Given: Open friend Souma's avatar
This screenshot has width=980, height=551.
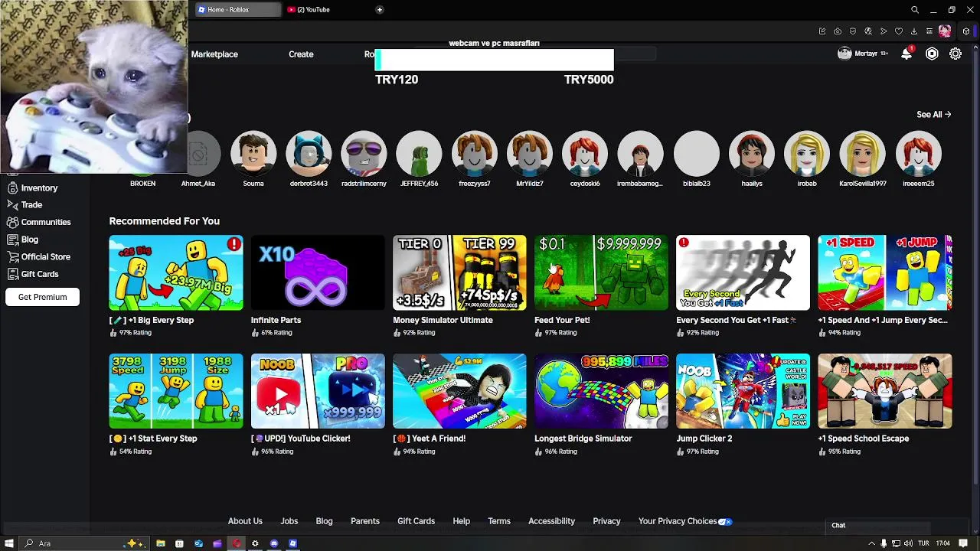Looking at the screenshot, I should coord(253,154).
